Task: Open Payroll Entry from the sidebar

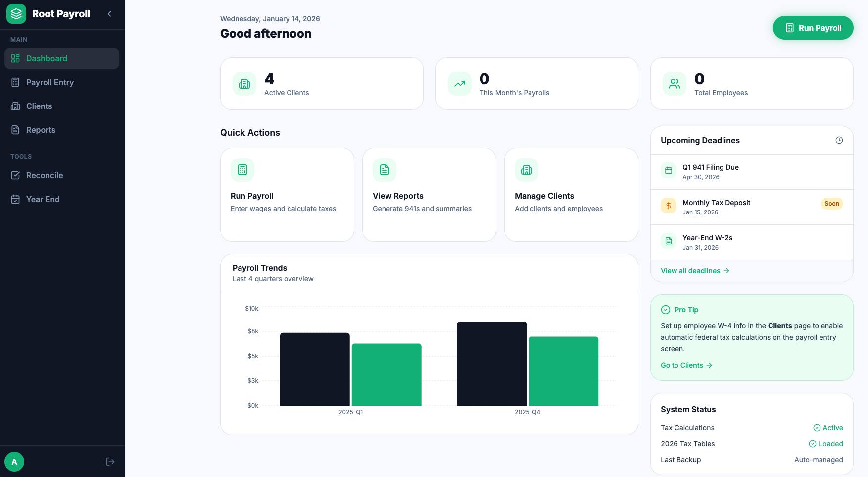Action: click(x=49, y=82)
